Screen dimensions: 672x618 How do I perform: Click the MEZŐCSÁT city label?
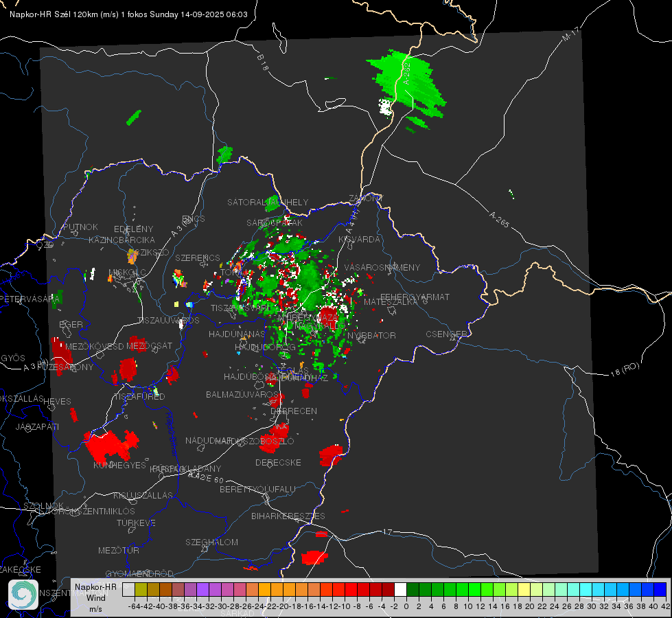pyautogui.click(x=150, y=345)
